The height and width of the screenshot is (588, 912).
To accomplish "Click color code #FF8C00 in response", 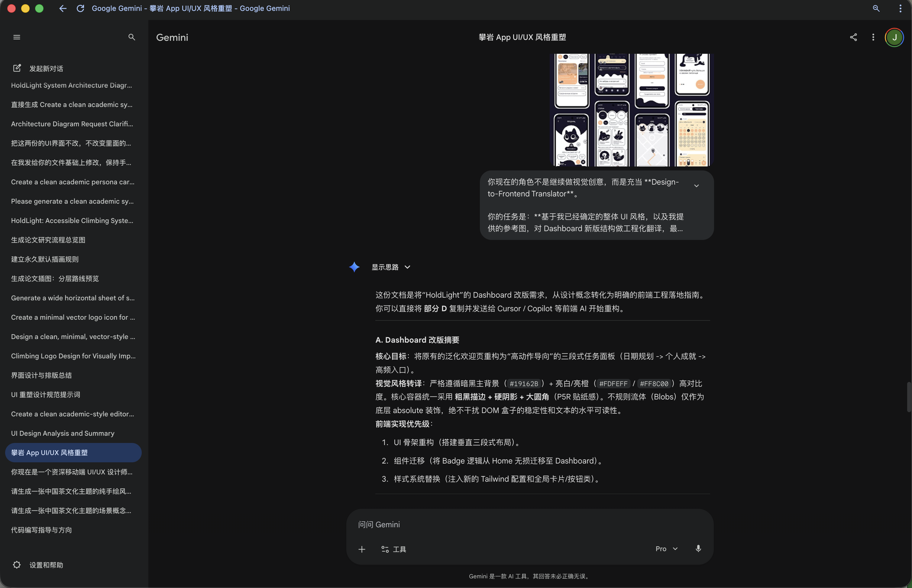I will [654, 384].
